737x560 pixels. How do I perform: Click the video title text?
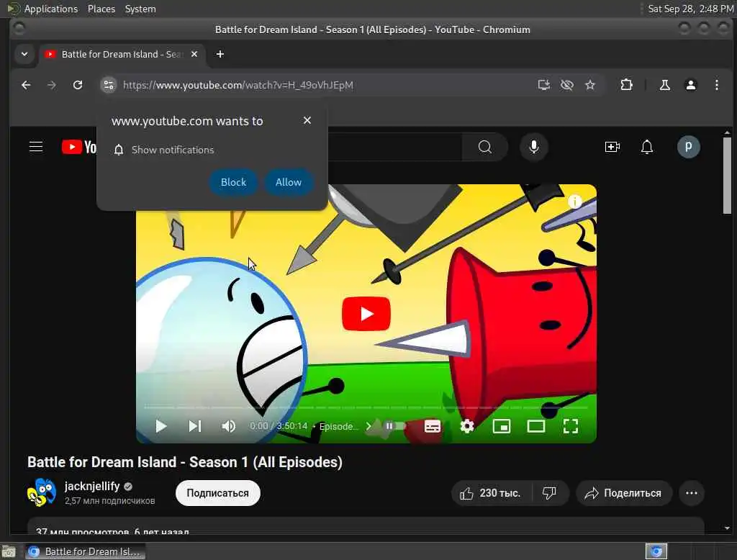(185, 462)
